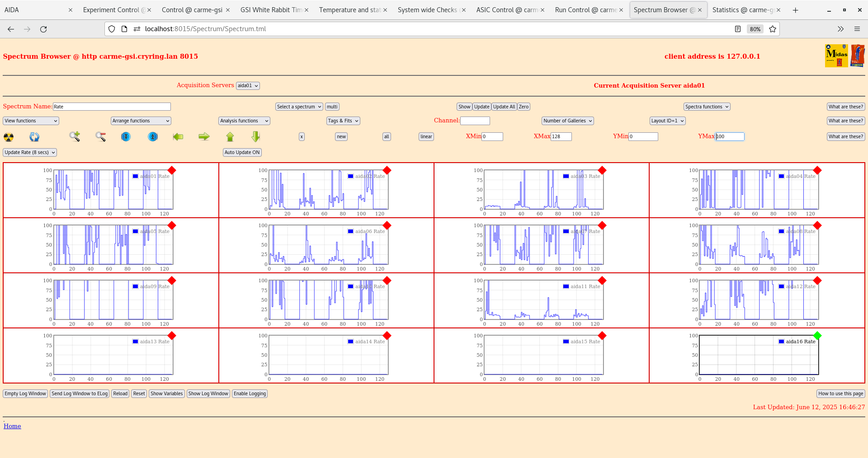The height and width of the screenshot is (458, 868).
Task: Click the blue circled up-arrow icon
Action: tap(153, 136)
